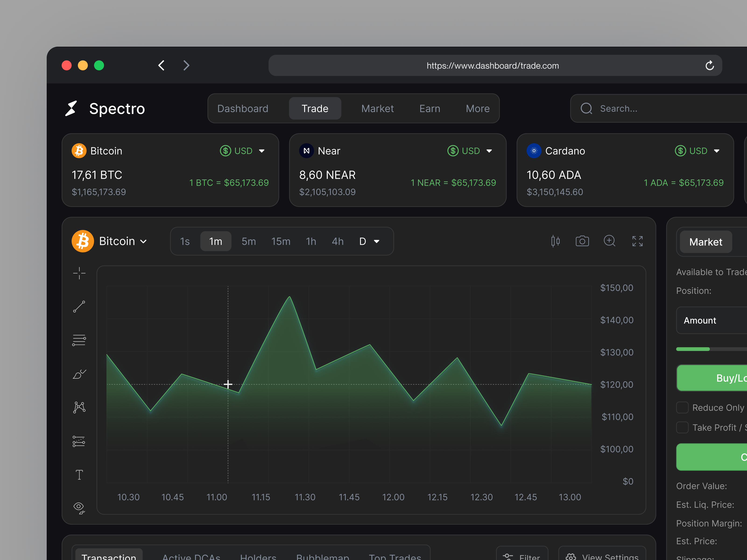Switch chart to candlestick view
Screen dimensions: 747x560
point(555,241)
